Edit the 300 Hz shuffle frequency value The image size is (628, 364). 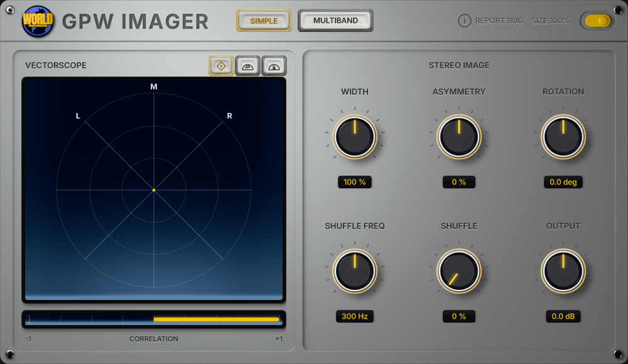(x=355, y=316)
